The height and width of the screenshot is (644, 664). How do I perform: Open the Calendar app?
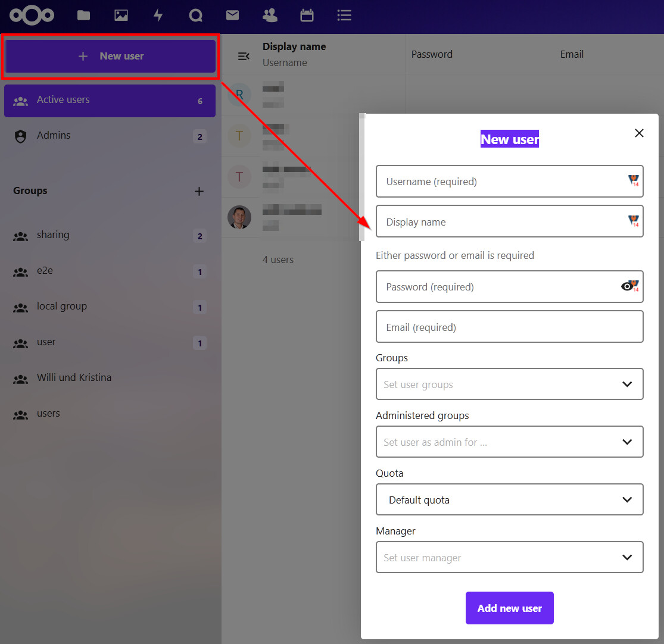(307, 15)
